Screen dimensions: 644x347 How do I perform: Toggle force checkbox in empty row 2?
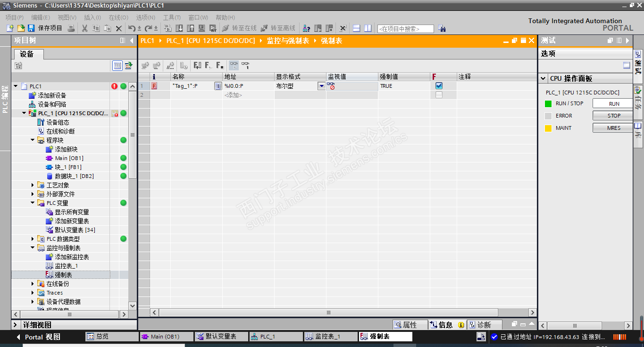point(439,95)
